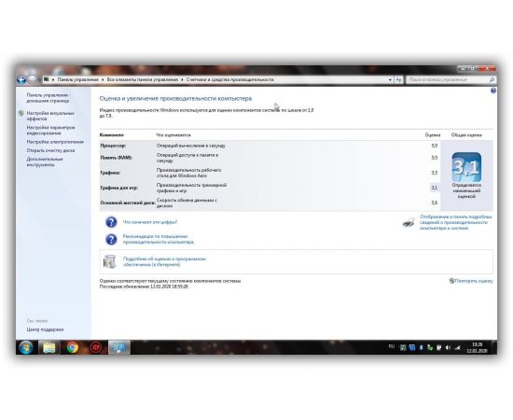513x420 pixels.
Task: Click link Что означают эти цифры?
Action: [x=150, y=222]
